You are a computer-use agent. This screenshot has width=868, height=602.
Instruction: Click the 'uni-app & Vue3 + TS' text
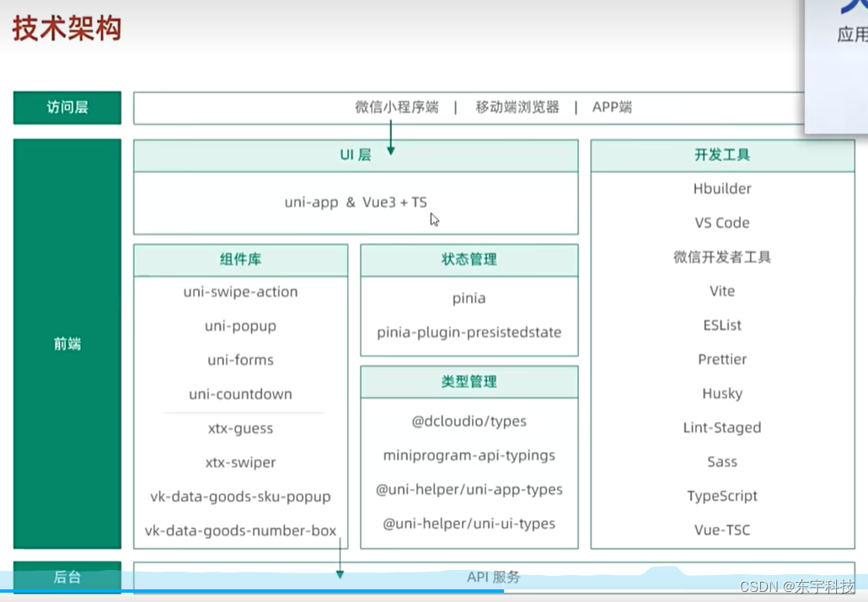point(356,202)
